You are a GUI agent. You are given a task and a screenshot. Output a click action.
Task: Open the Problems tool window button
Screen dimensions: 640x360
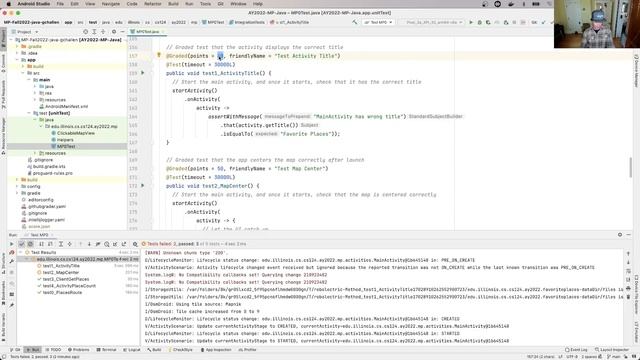(78, 350)
